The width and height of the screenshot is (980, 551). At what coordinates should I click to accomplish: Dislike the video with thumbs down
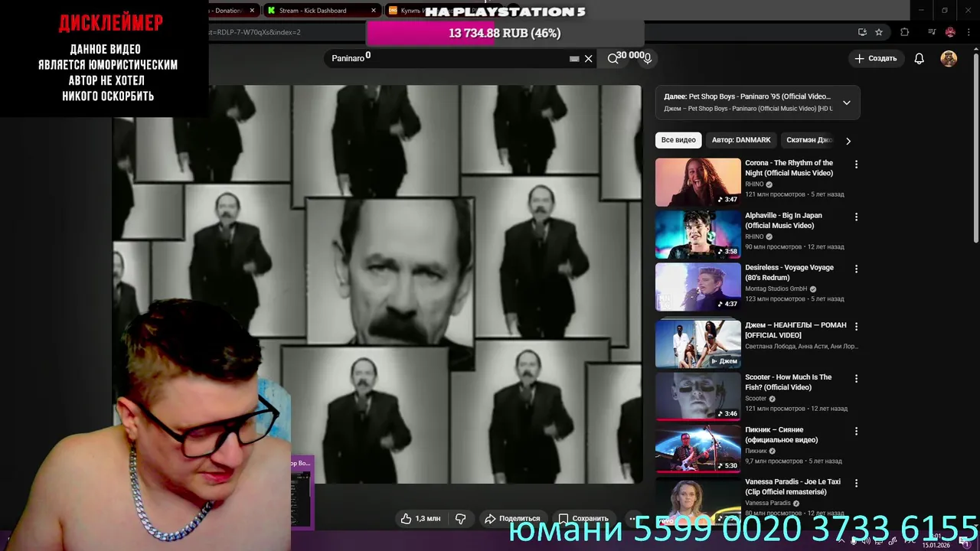tap(460, 518)
